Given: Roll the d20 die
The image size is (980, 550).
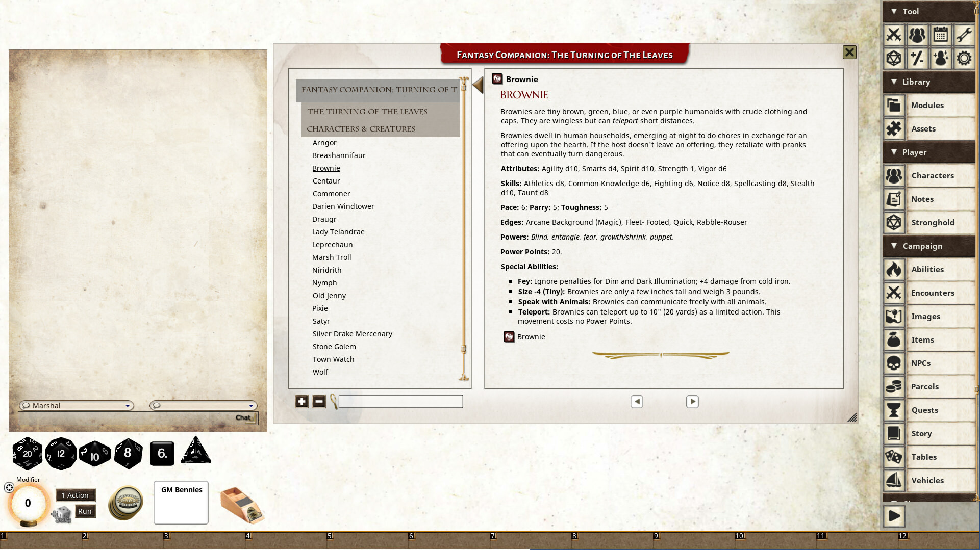Looking at the screenshot, I should click(x=27, y=453).
